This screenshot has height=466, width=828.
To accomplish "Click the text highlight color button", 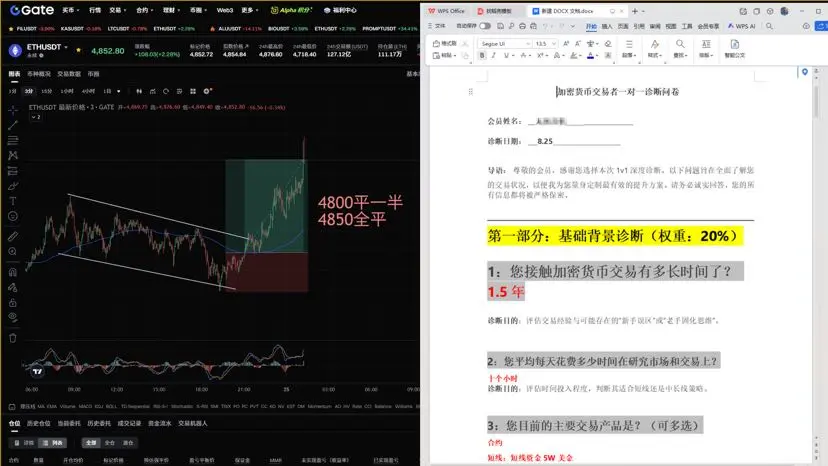I will click(x=573, y=55).
